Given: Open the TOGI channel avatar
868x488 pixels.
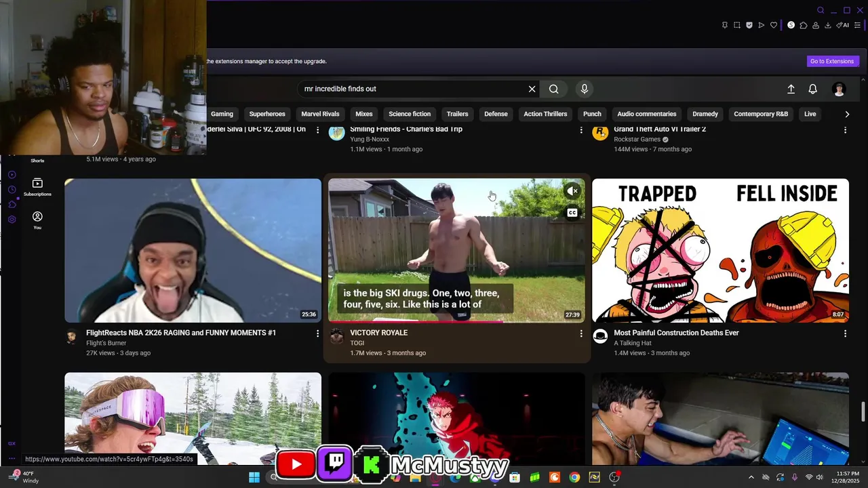Looking at the screenshot, I should tap(337, 336).
